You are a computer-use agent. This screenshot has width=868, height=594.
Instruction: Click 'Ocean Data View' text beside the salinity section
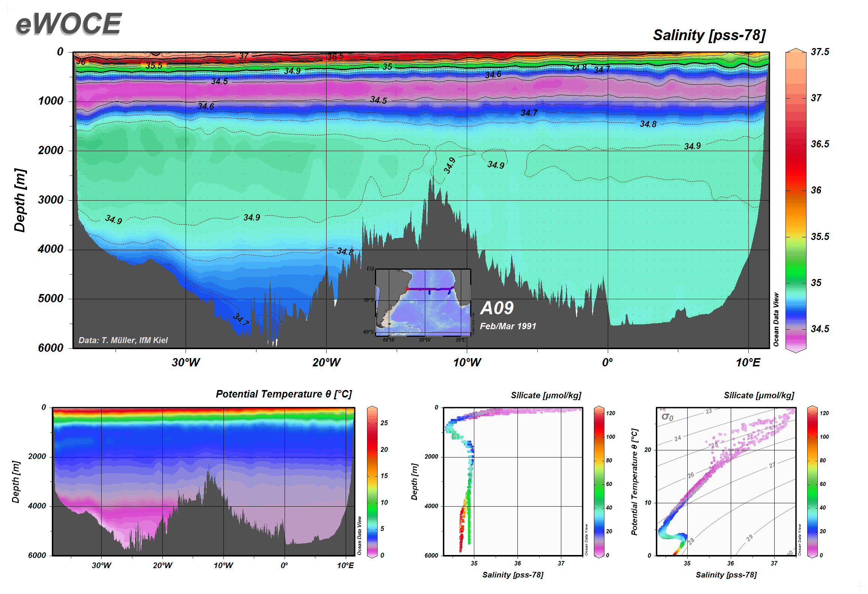[x=776, y=319]
